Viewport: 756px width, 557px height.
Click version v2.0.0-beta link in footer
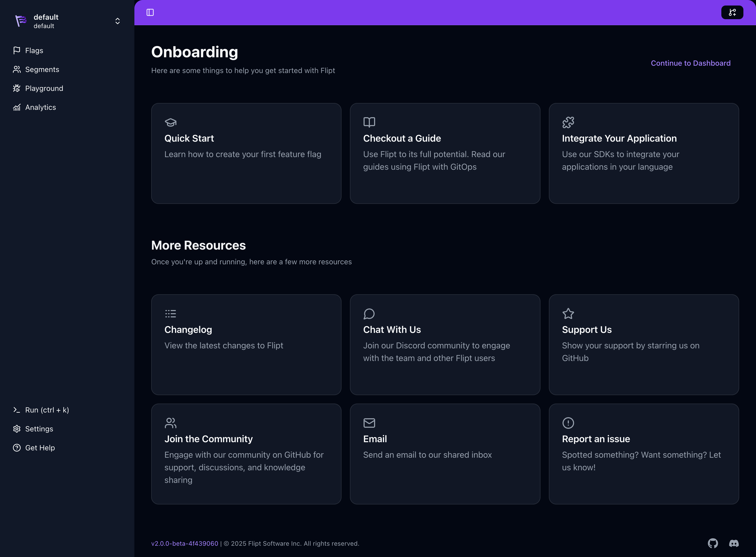point(185,544)
